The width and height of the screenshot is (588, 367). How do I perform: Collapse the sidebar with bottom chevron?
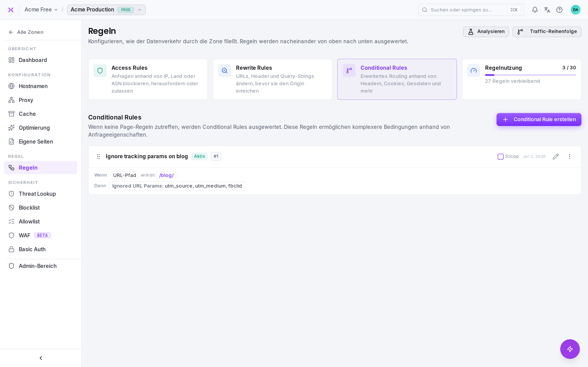point(41,358)
